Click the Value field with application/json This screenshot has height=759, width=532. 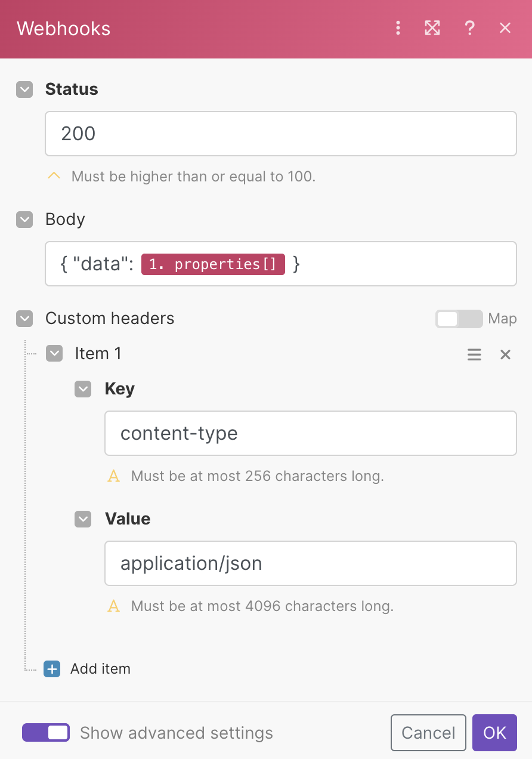310,563
